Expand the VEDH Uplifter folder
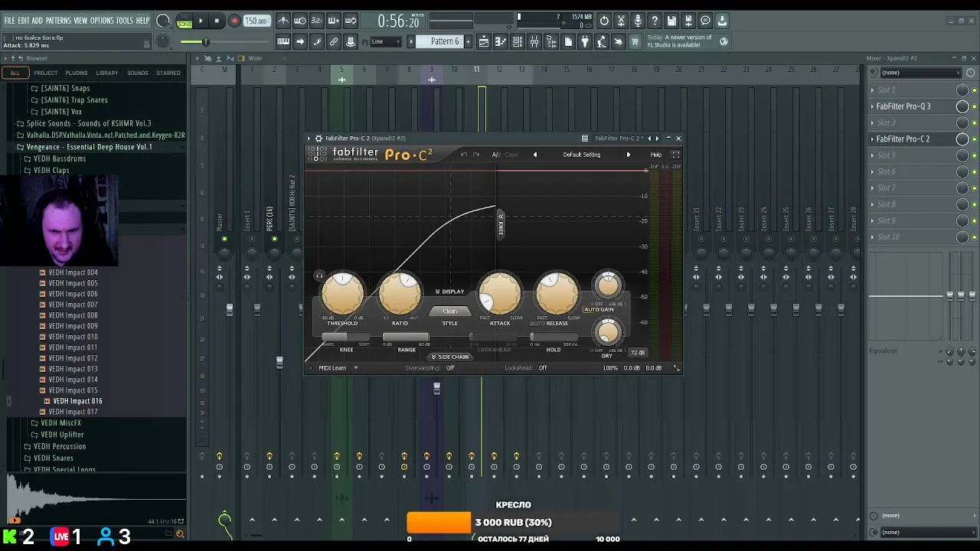Viewport: 980px width, 551px height. click(x=62, y=435)
